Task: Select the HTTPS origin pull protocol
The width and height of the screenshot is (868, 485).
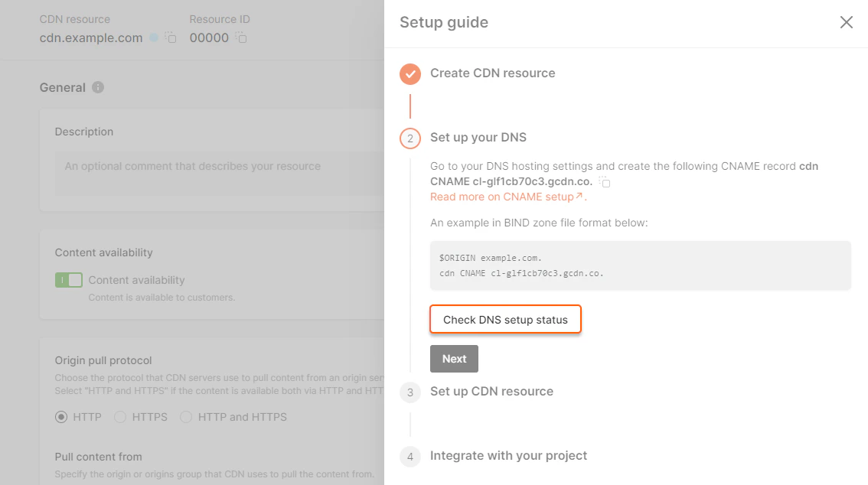Action: (120, 417)
